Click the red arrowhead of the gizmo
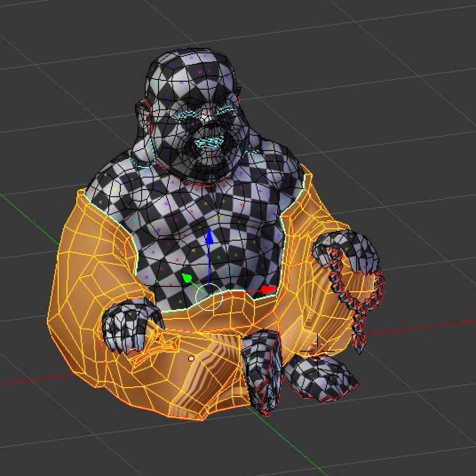The width and height of the screenshot is (476, 476). 268,288
